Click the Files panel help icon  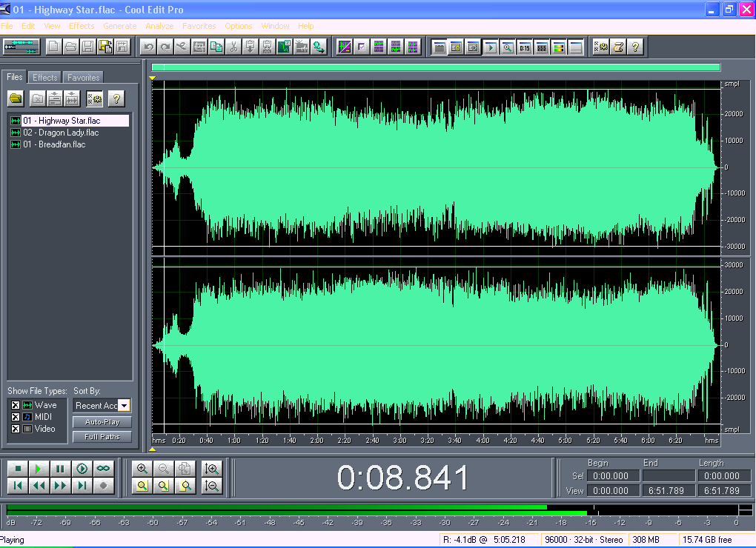tap(116, 98)
